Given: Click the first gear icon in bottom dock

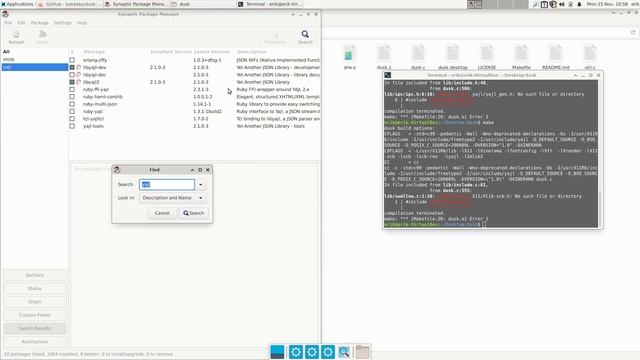Looking at the screenshot, I should (296, 352).
